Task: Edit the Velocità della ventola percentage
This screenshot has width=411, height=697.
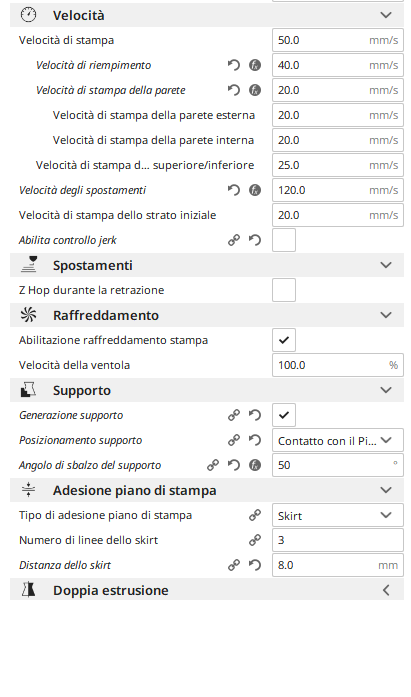Action: [x=338, y=365]
